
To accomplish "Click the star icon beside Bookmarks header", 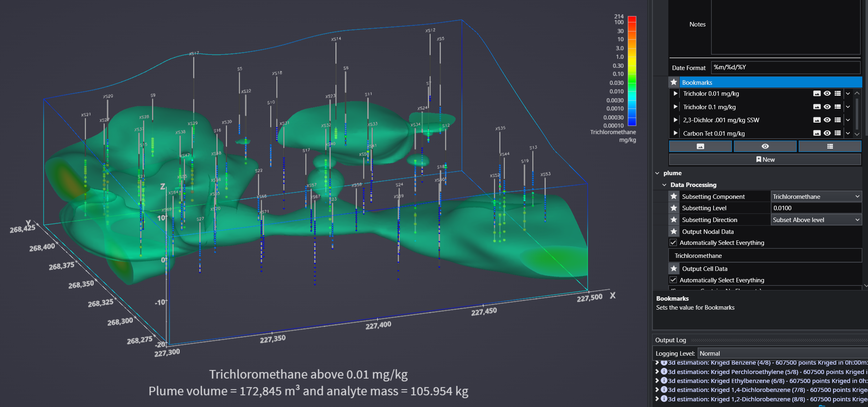I will [x=674, y=82].
